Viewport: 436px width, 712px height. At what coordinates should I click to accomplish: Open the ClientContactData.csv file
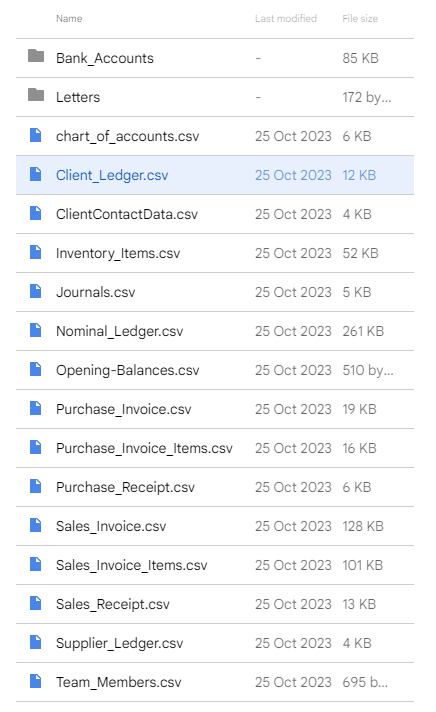[x=127, y=214]
